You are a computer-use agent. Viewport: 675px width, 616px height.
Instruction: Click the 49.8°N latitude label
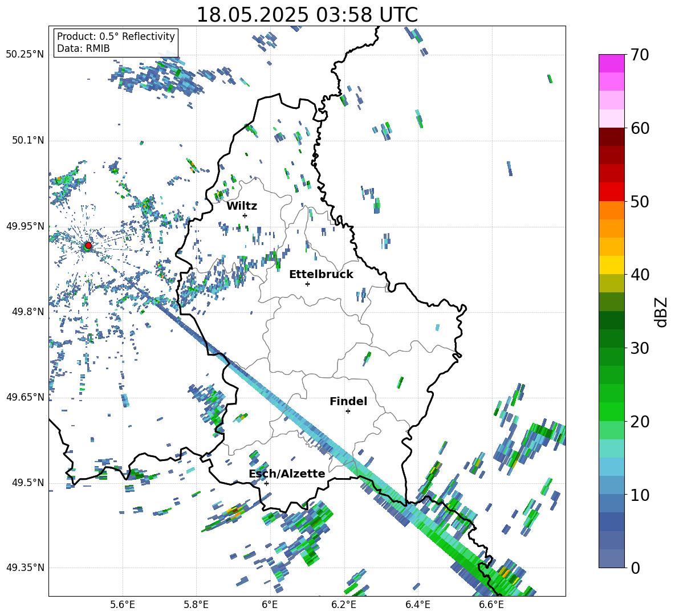point(28,312)
